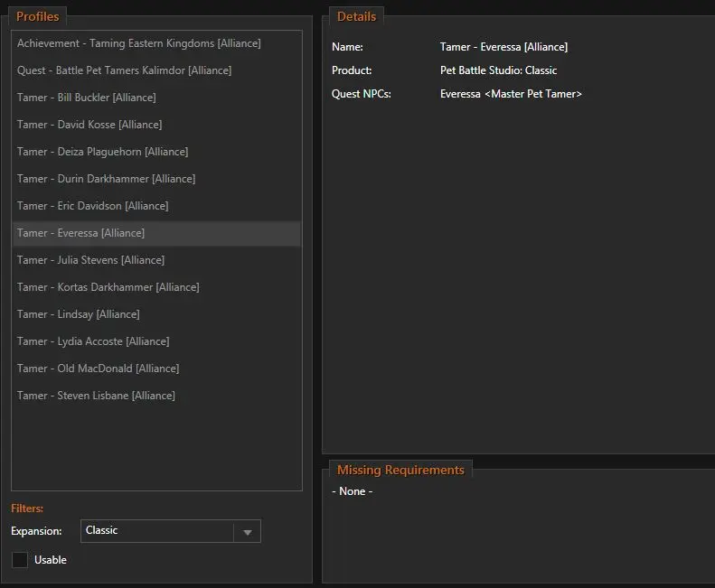The image size is (715, 588).
Task: Select Achievement - Taming Eastern Kingdoms profile
Action: click(x=156, y=43)
